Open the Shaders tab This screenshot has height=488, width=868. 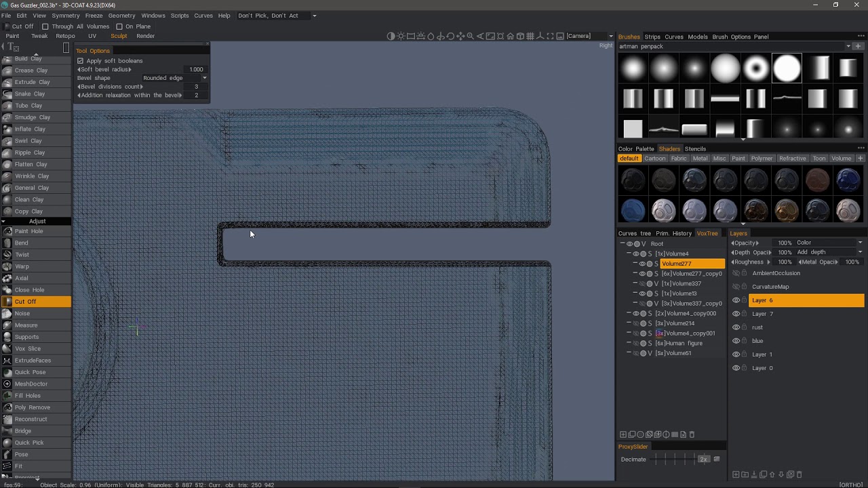(x=669, y=149)
